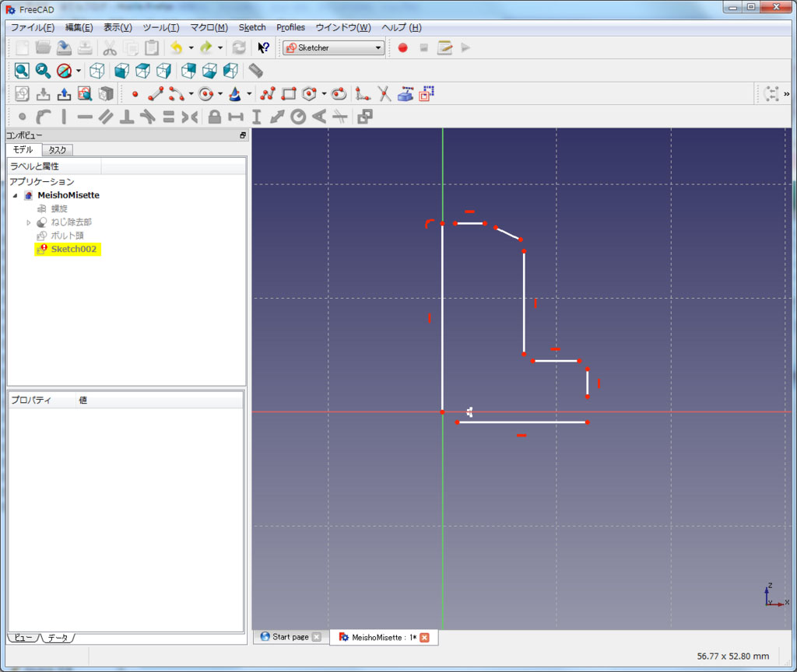Expand the ねじ除去部 tree node
This screenshot has width=797, height=672.
pyautogui.click(x=29, y=222)
